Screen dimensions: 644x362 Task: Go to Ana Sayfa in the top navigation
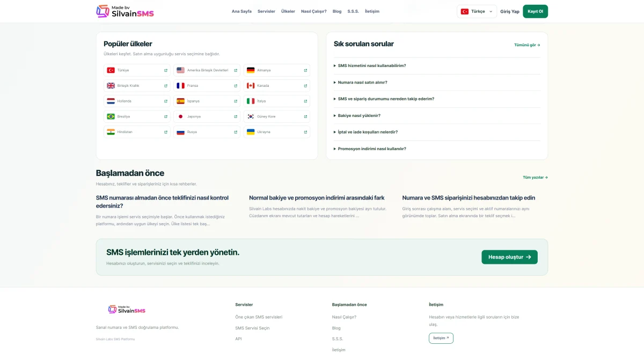pyautogui.click(x=241, y=11)
